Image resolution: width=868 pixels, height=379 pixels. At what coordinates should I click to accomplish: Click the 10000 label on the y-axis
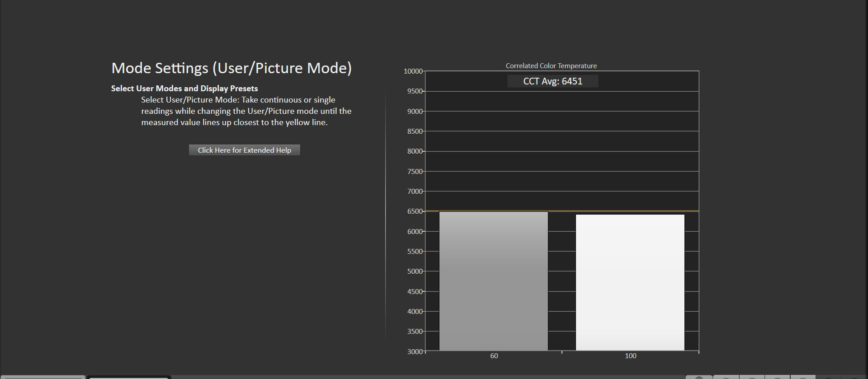pyautogui.click(x=413, y=71)
